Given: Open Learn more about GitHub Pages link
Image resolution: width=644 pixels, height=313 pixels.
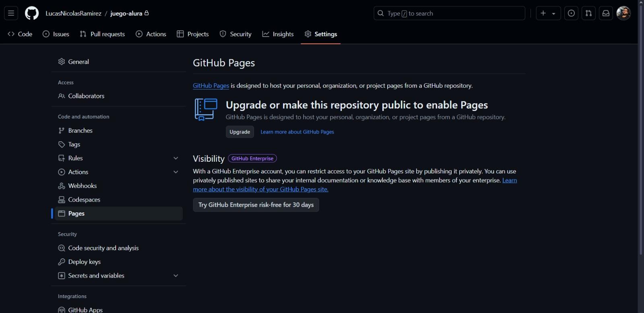Looking at the screenshot, I should [x=297, y=132].
